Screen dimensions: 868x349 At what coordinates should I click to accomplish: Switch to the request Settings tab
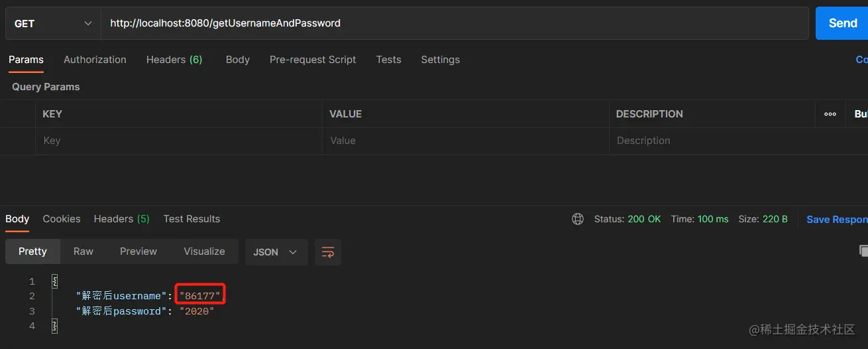click(x=440, y=60)
